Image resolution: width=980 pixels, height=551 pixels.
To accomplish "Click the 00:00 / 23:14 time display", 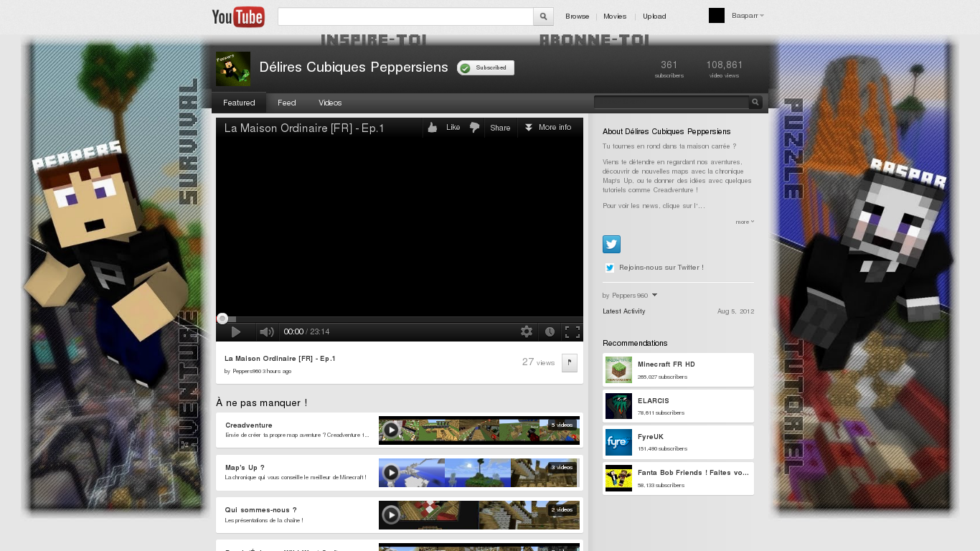I will tap(306, 331).
